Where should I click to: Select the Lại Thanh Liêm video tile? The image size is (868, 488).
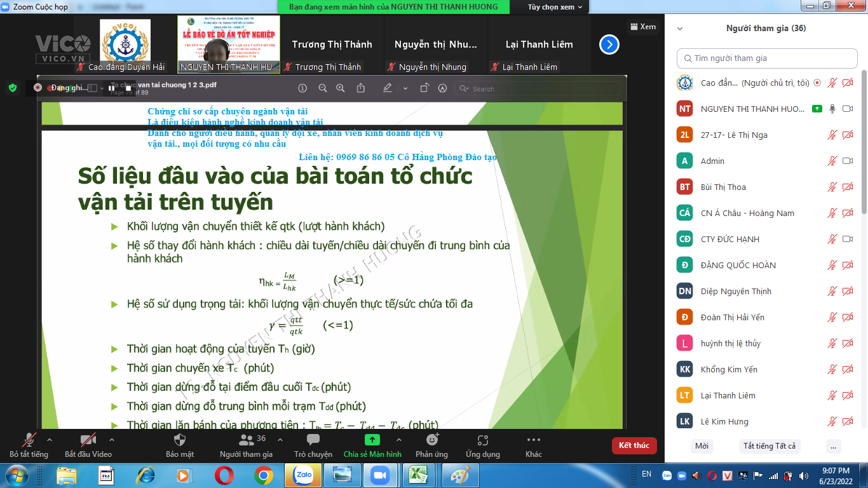[539, 45]
